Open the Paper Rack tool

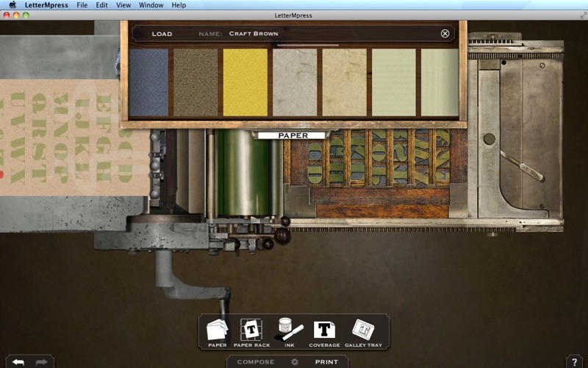(252, 332)
